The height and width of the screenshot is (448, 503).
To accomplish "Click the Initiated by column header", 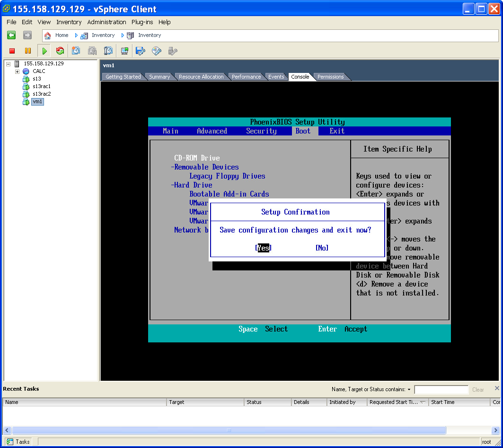I will (x=347, y=402).
